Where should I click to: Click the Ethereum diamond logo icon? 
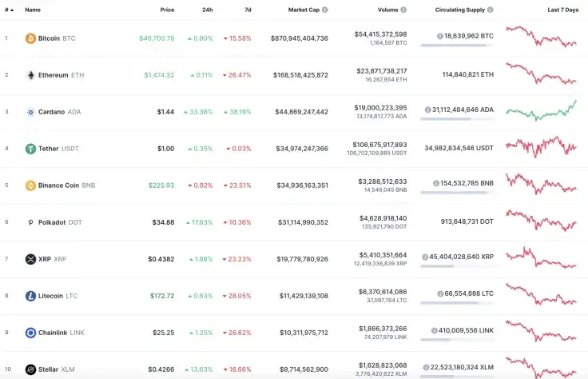30,75
